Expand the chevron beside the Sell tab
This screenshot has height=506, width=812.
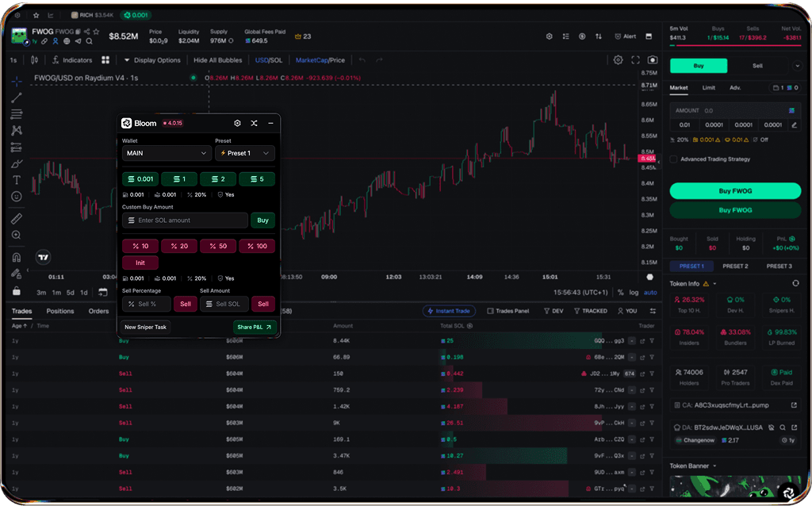pos(796,66)
